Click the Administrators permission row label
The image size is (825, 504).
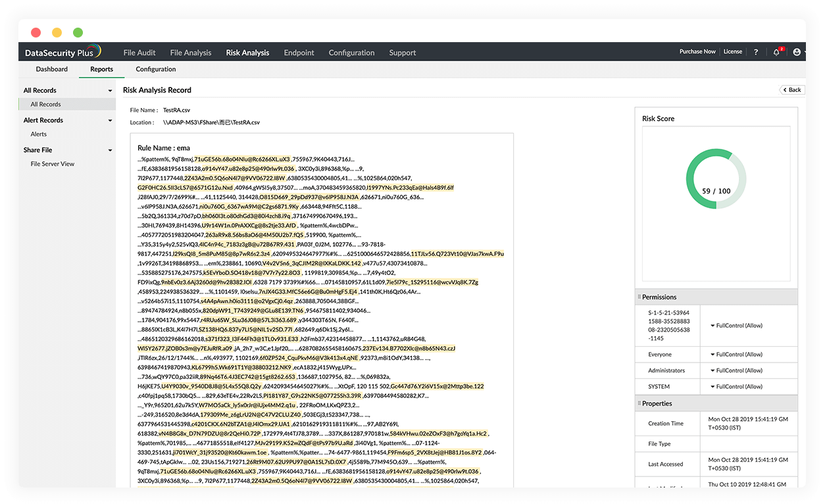click(666, 370)
